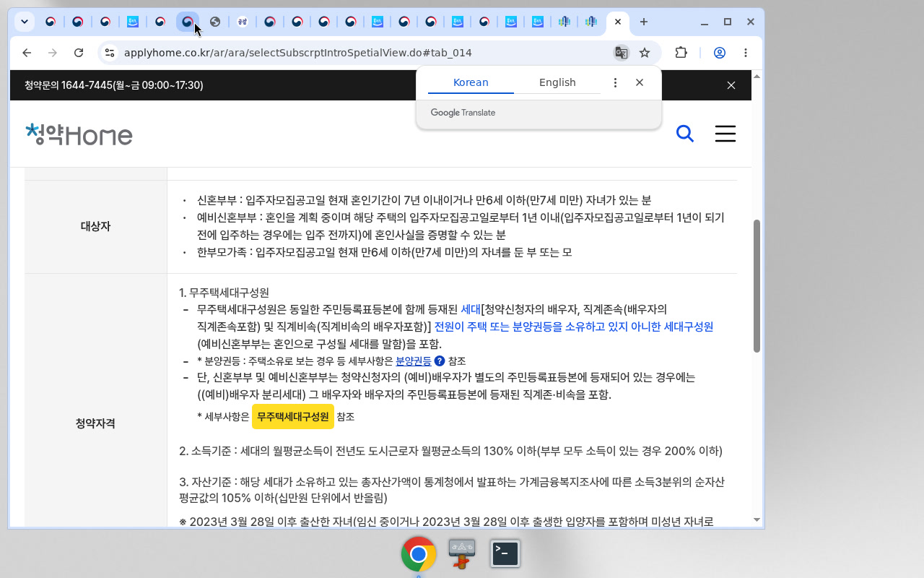Click the 청약Home logo
Viewport: 924px width, 578px height.
click(79, 134)
